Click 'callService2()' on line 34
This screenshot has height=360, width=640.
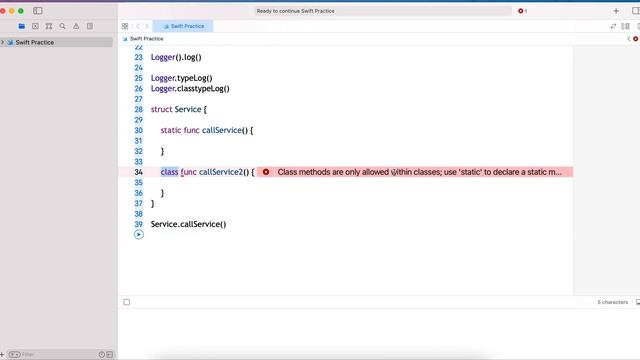(224, 172)
